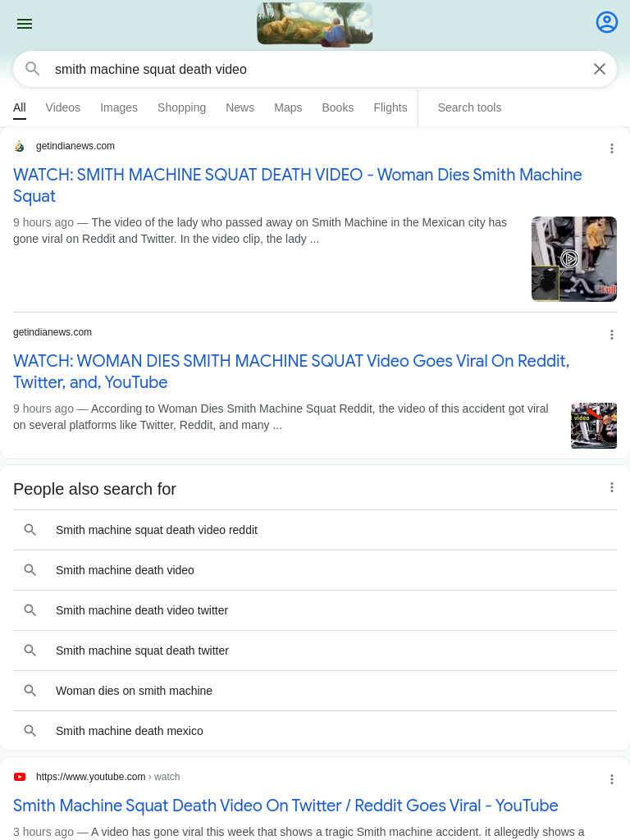
Task: Click the 'People also search for' heading
Action: click(95, 489)
